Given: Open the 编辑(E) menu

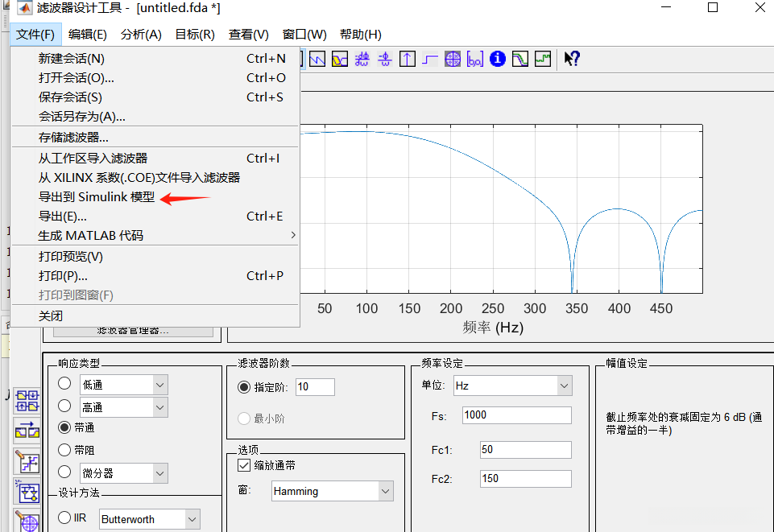Looking at the screenshot, I should pyautogui.click(x=87, y=35).
